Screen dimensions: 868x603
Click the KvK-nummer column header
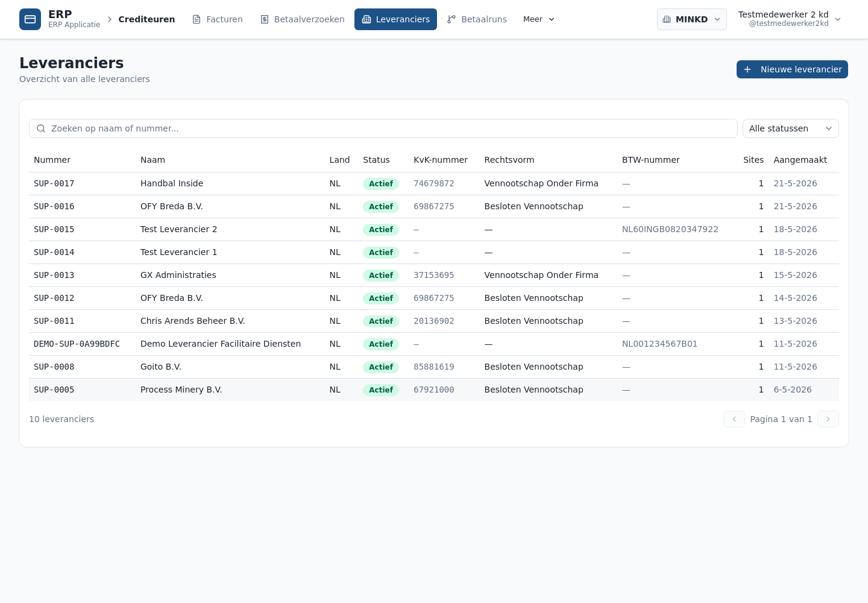(x=441, y=160)
